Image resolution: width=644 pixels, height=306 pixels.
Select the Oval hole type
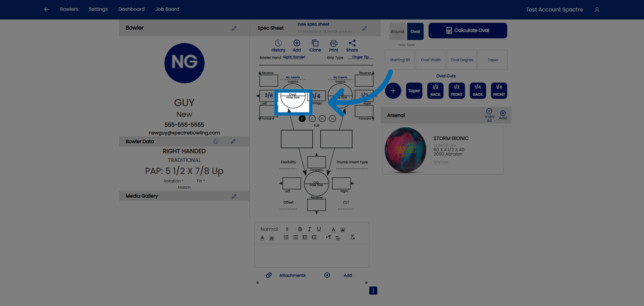tap(415, 32)
